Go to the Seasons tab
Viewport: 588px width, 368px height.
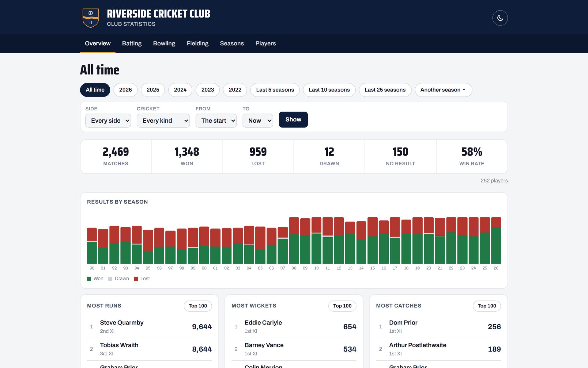(232, 44)
